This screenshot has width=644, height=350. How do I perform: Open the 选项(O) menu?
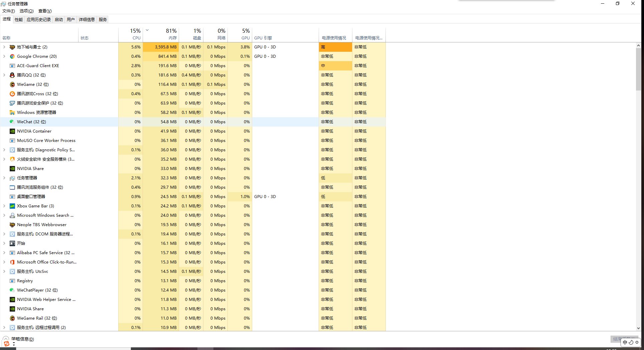pos(27,11)
